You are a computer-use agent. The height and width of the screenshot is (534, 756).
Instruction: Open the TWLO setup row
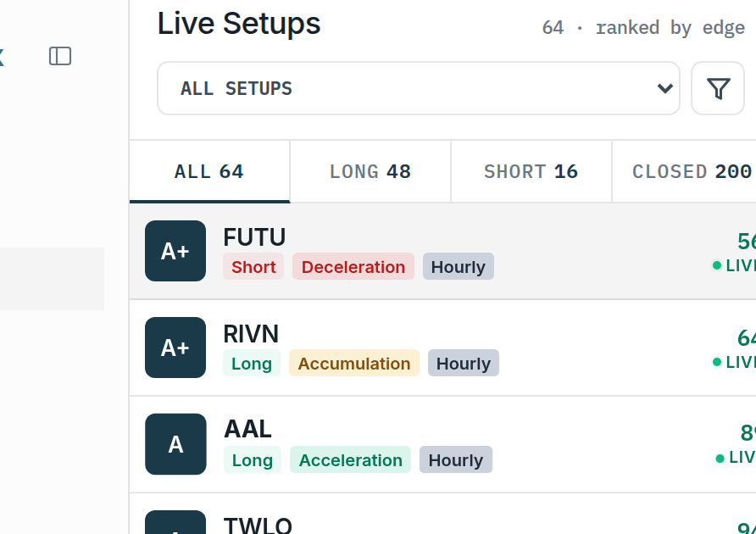(442, 514)
